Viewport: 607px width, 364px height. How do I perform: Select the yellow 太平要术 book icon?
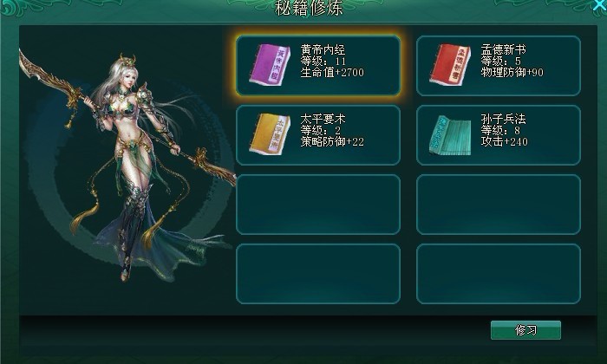(x=270, y=134)
